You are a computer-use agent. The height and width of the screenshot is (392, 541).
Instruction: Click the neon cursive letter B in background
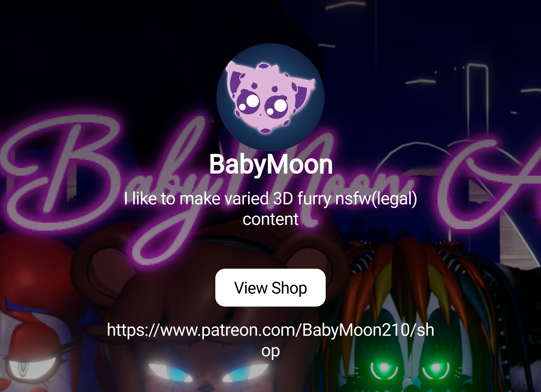click(62, 172)
